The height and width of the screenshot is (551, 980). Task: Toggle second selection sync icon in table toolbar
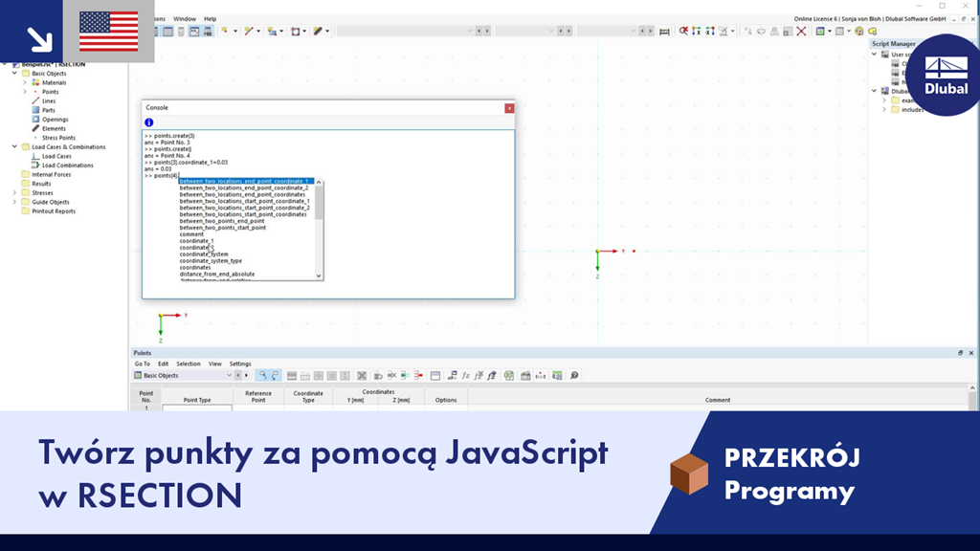[x=275, y=375]
